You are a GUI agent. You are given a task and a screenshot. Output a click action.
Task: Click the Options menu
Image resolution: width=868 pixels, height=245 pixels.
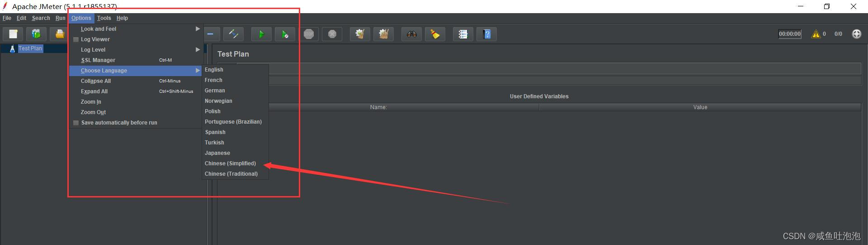(x=81, y=18)
